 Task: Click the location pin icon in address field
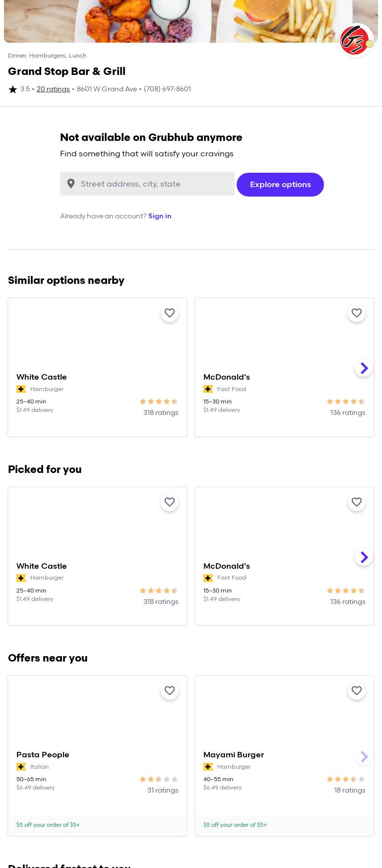click(x=71, y=184)
